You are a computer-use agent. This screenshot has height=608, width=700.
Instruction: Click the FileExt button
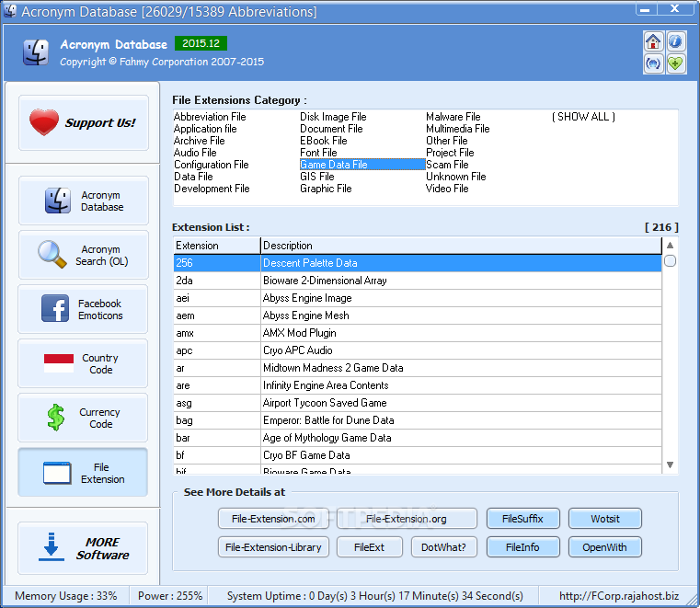[369, 547]
